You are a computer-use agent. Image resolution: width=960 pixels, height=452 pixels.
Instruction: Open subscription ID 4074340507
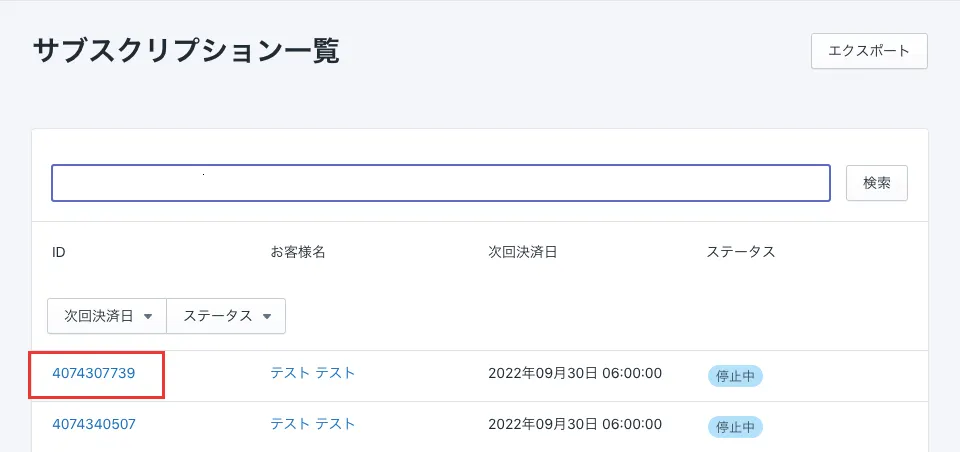[94, 424]
